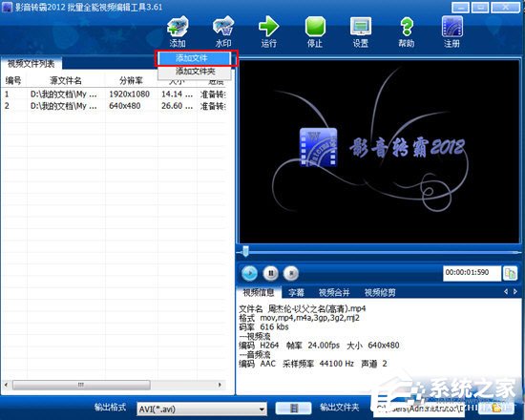Choose 添加文件 from the dropdown menu

tap(195, 58)
